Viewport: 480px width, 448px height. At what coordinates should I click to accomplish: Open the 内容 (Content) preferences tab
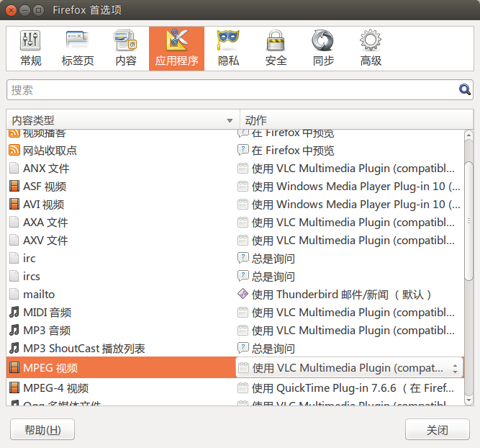coord(126,48)
